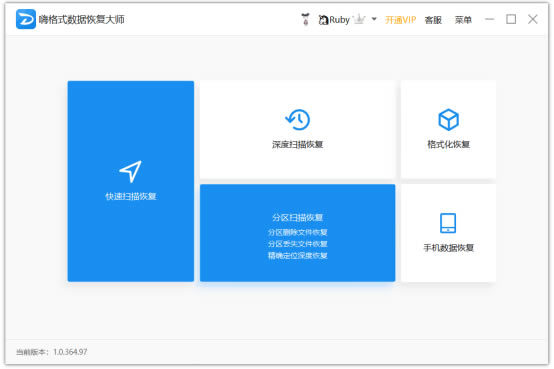Click the current version number text
This screenshot has width=554, height=369.
point(70,352)
